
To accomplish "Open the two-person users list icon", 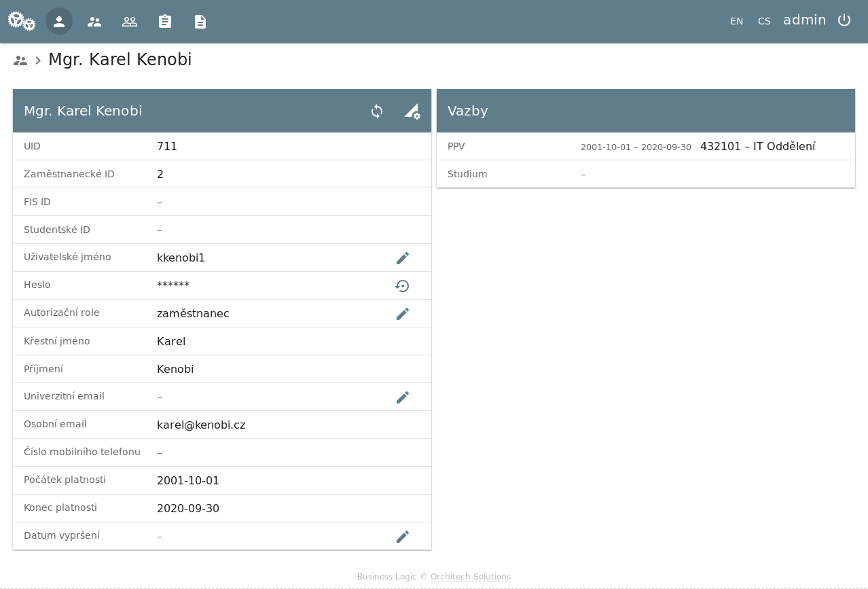I will coord(94,21).
